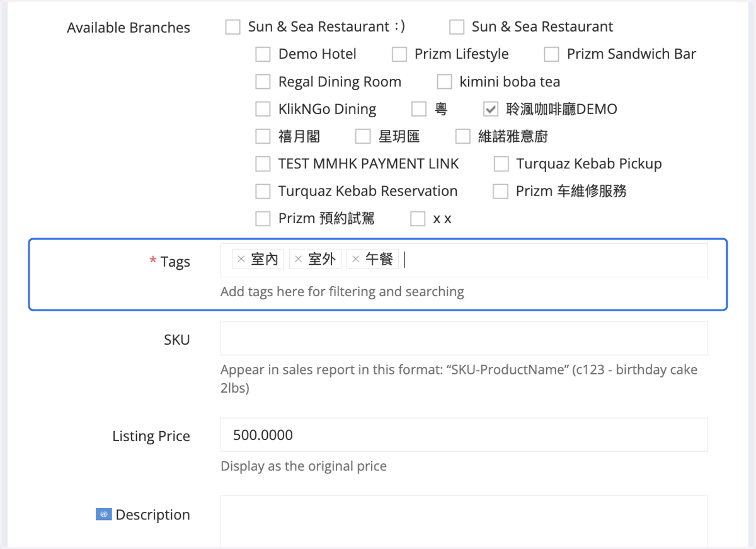Image resolution: width=756 pixels, height=549 pixels.
Task: Select the Regal Dining Room branch
Action: (263, 82)
